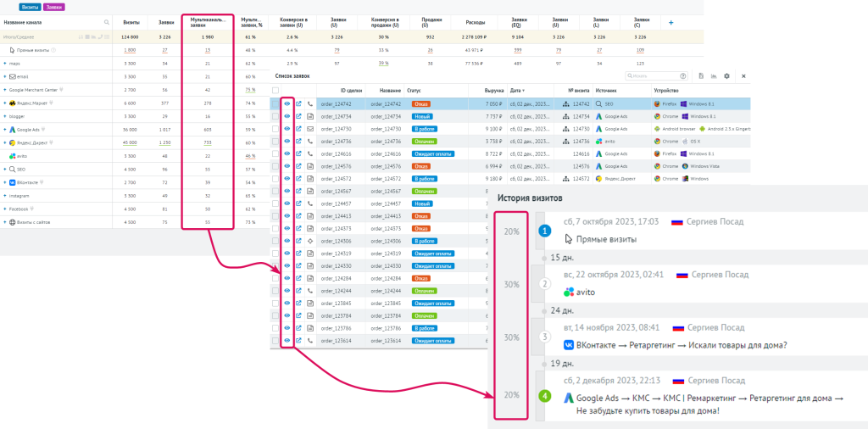
Task: Expand the Google Ads channel row
Action: point(4,130)
